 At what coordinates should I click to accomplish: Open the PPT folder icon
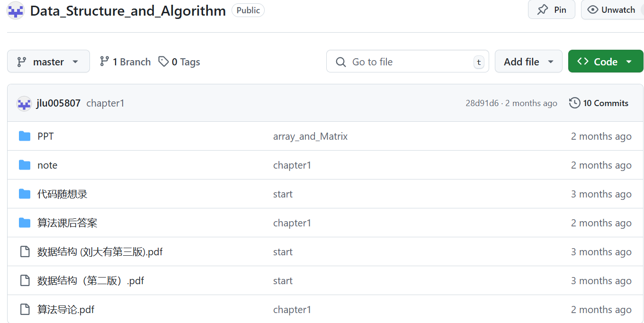25,136
